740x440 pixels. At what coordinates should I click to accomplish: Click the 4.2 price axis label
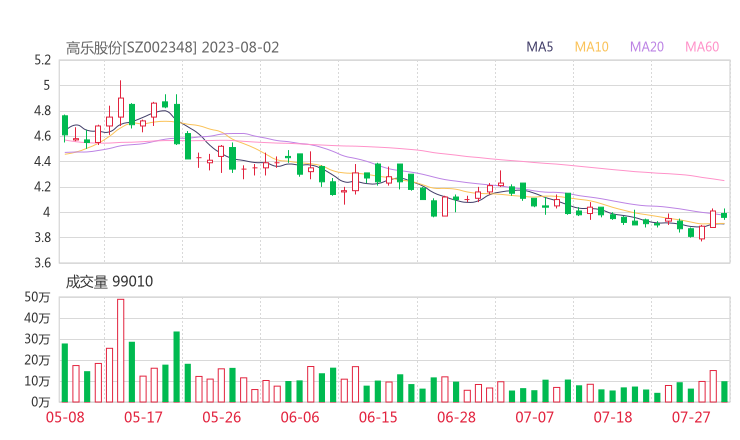pos(42,187)
